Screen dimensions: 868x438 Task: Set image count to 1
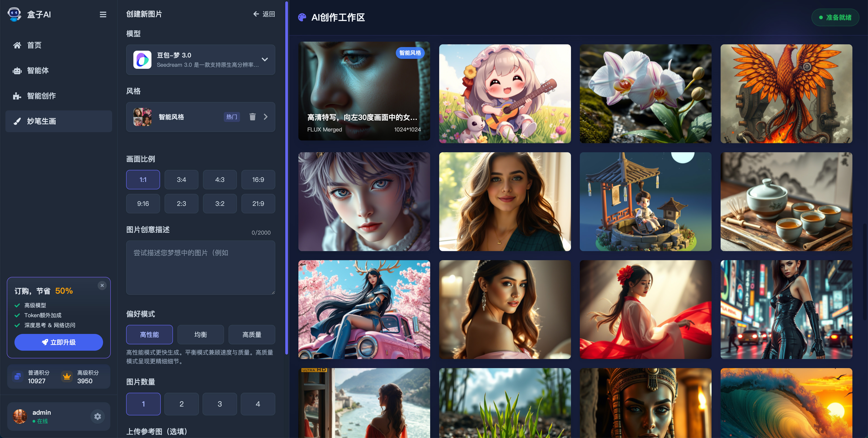point(143,404)
